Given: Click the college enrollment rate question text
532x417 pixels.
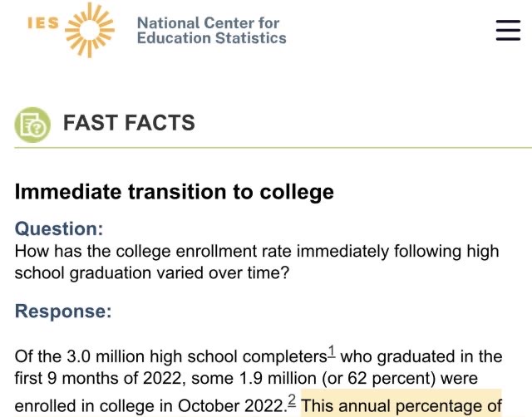Looking at the screenshot, I should tap(257, 252).
